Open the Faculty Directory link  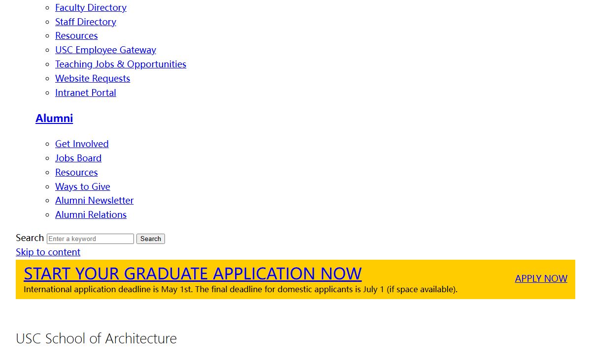[91, 7]
